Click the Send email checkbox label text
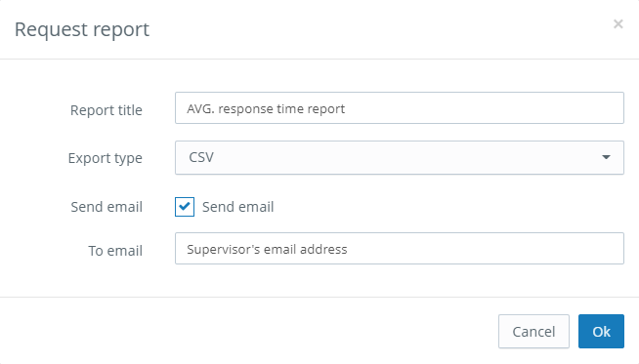This screenshot has width=639, height=364. 238,207
